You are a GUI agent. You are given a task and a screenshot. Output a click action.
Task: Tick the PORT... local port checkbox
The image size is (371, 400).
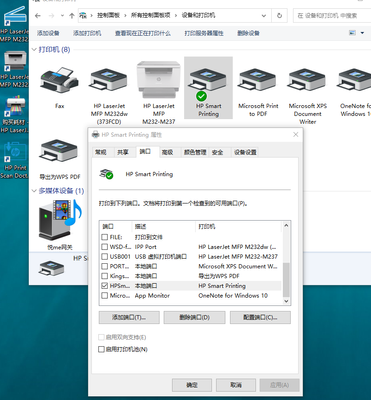point(105,266)
